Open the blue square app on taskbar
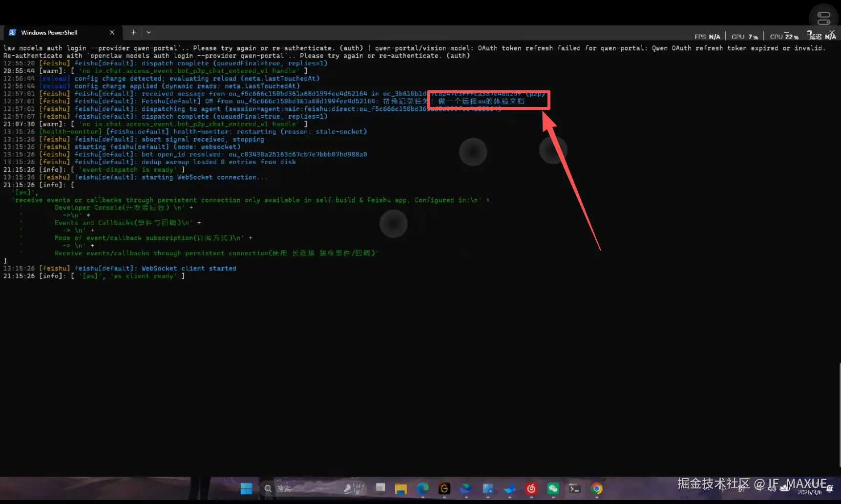Screen dimensions: 841x504 488,488
